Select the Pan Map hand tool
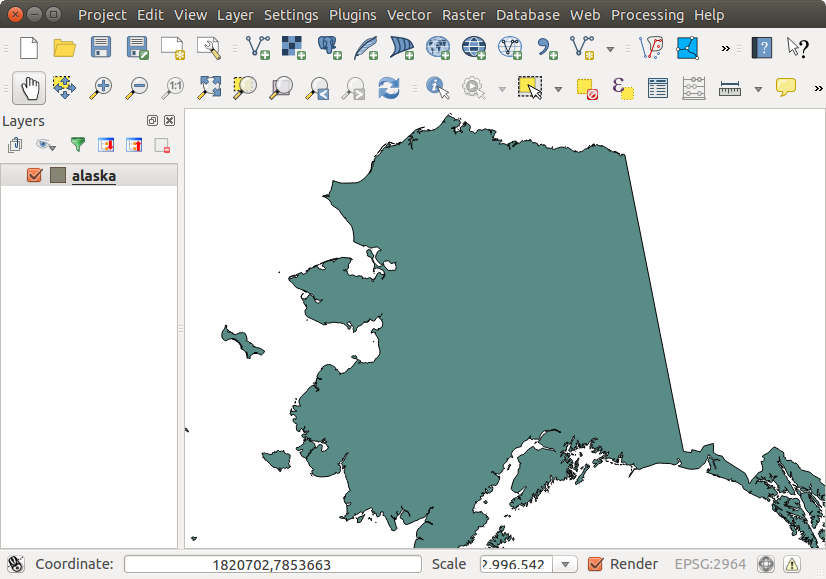The width and height of the screenshot is (826, 579). point(29,88)
